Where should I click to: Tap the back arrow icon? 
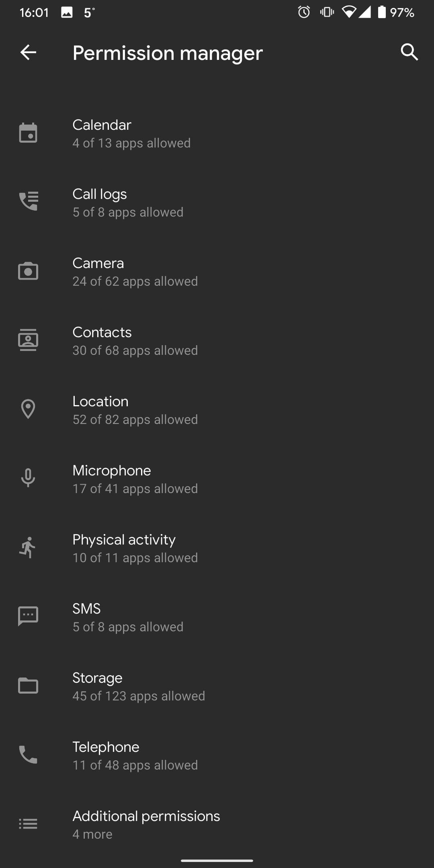[x=28, y=52]
